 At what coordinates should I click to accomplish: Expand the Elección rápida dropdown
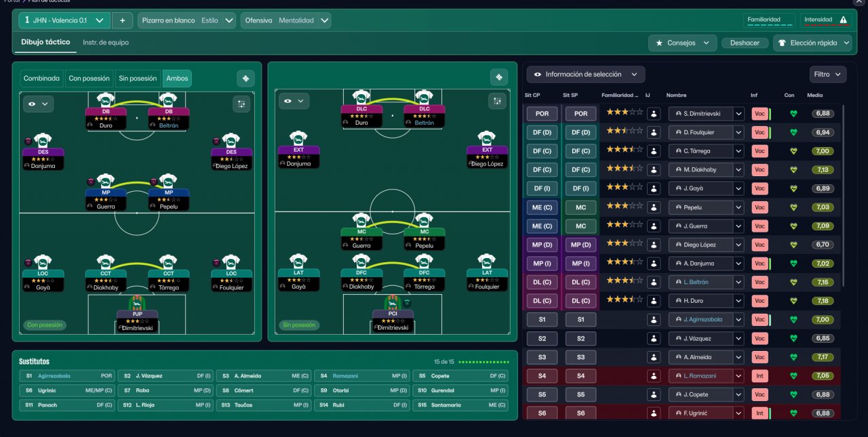(812, 43)
